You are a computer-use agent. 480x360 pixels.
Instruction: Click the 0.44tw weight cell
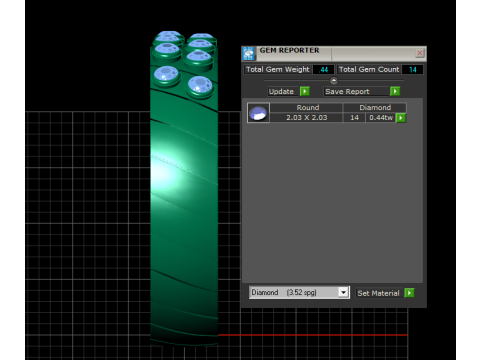tap(381, 118)
